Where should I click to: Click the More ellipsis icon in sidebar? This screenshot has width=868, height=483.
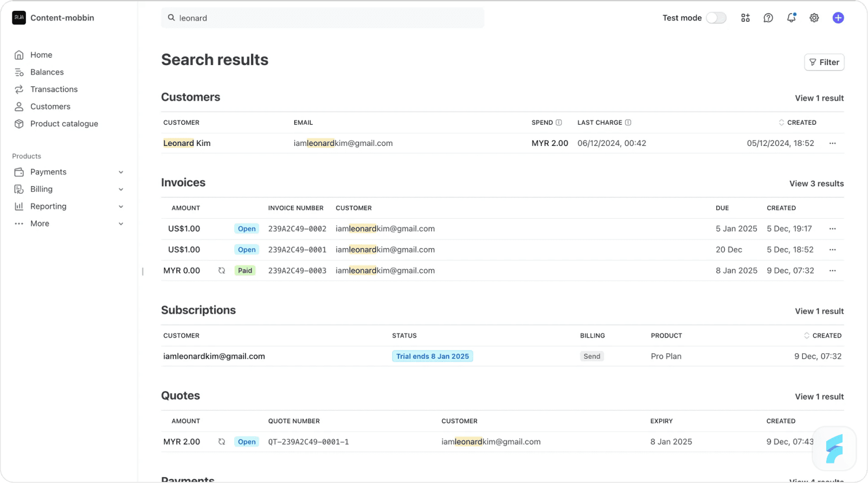coord(19,224)
